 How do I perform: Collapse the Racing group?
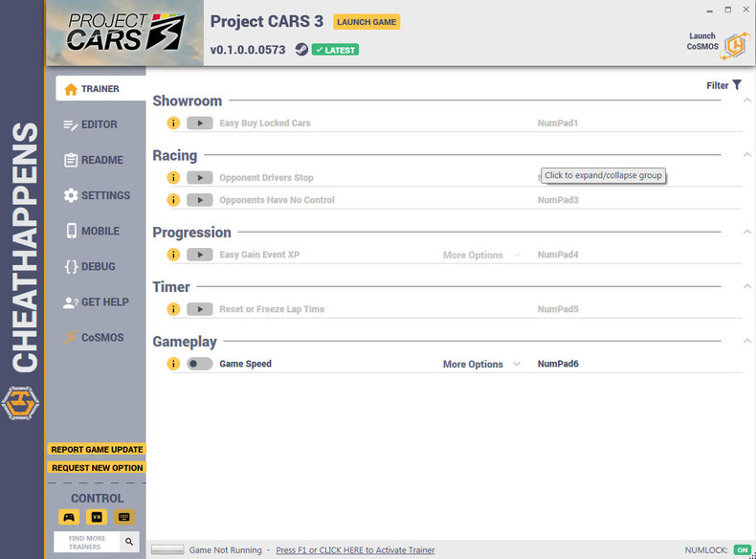pyautogui.click(x=747, y=155)
